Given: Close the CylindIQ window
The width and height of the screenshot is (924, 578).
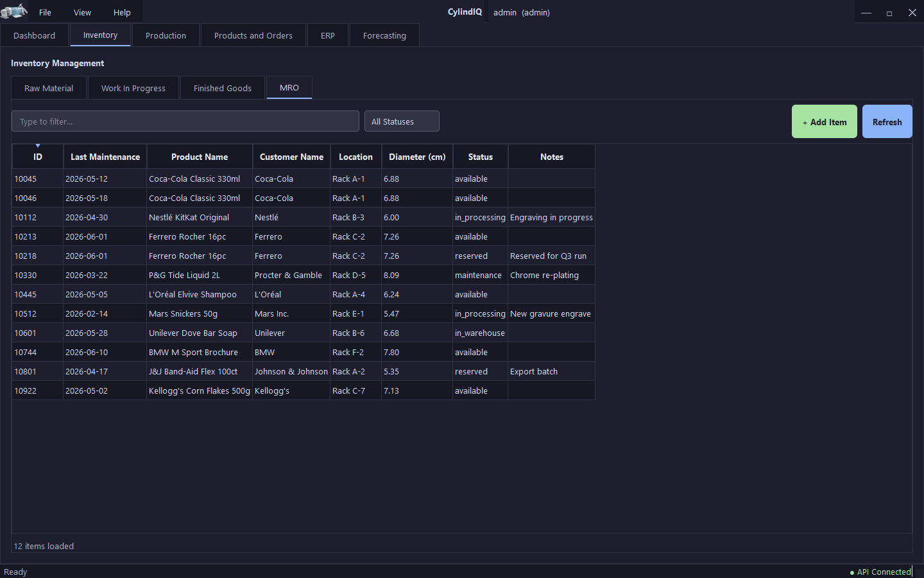Looking at the screenshot, I should [x=912, y=13].
